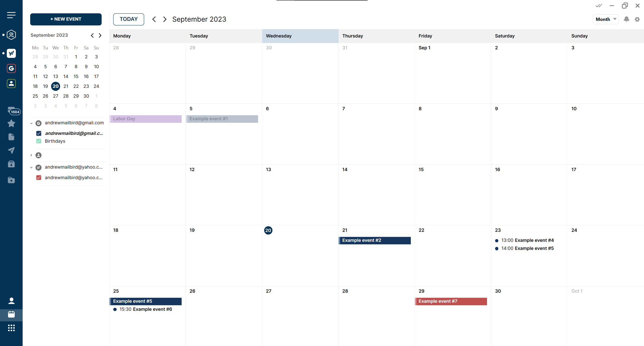Click on Example event #2 on September 21
This screenshot has width=644, height=346.
[375, 240]
